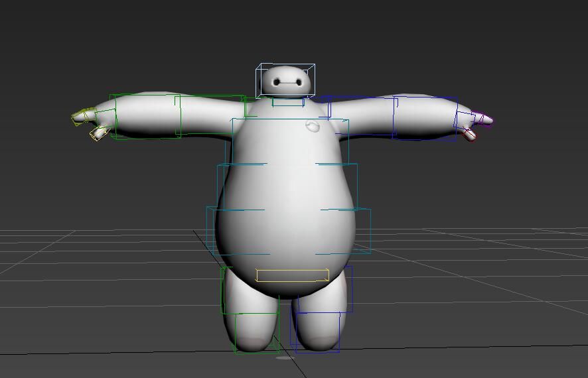Select the red thumb bone on the hand

(x=470, y=135)
